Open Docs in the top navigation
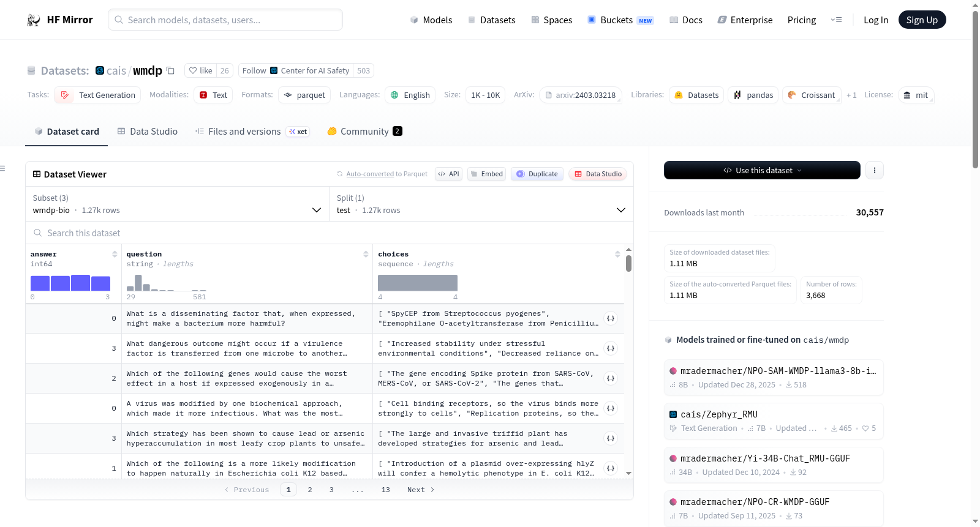 tap(686, 20)
